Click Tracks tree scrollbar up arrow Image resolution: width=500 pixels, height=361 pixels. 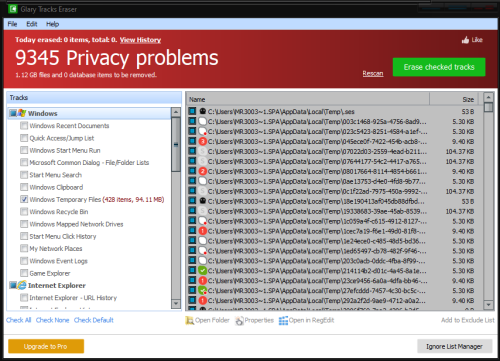coord(176,112)
